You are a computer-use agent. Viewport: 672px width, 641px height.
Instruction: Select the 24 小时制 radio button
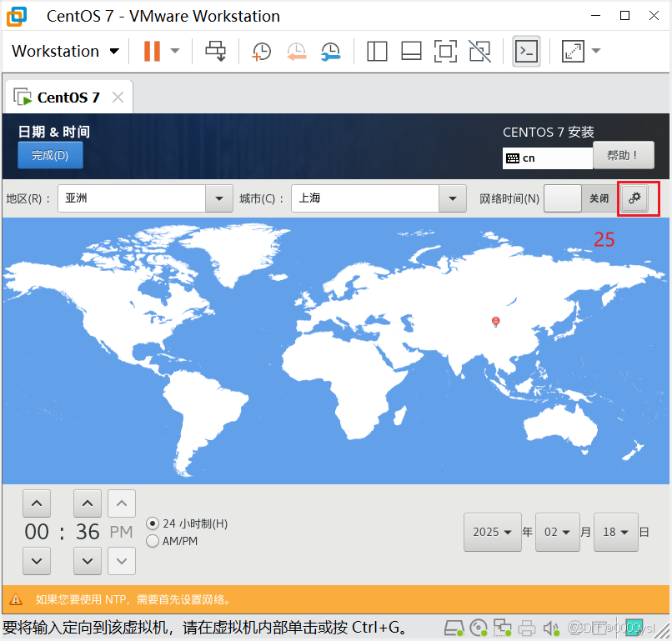pos(153,523)
